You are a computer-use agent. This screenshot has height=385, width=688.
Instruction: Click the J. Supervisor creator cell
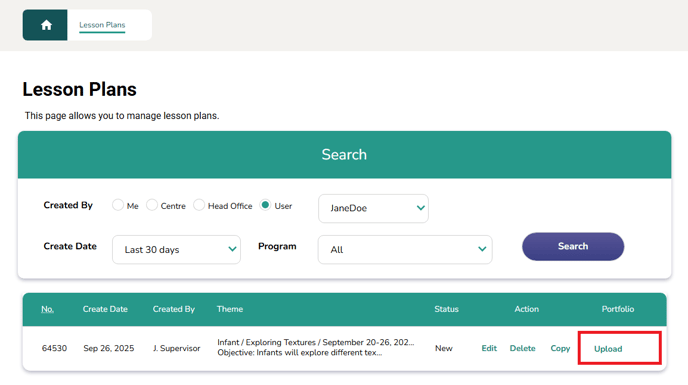176,348
